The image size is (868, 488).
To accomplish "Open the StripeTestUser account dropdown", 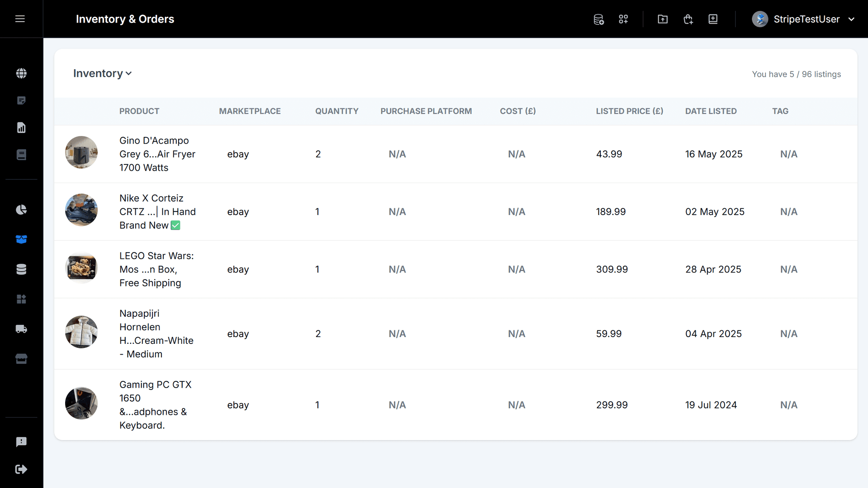I will [805, 19].
